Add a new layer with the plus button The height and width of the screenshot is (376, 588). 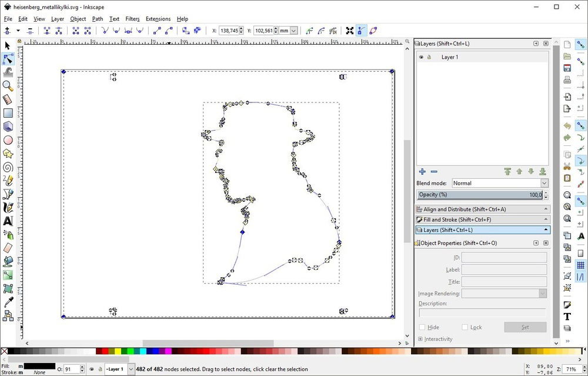click(x=422, y=172)
